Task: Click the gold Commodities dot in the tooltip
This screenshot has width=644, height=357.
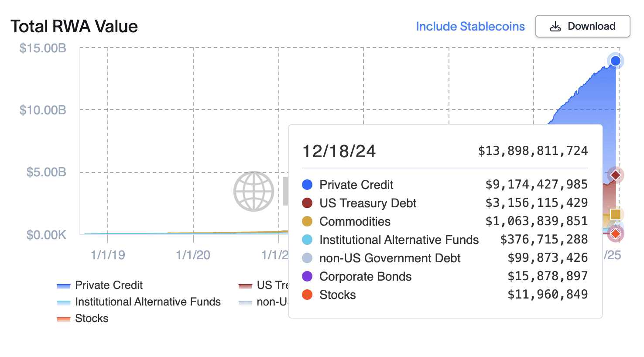Action: click(308, 221)
